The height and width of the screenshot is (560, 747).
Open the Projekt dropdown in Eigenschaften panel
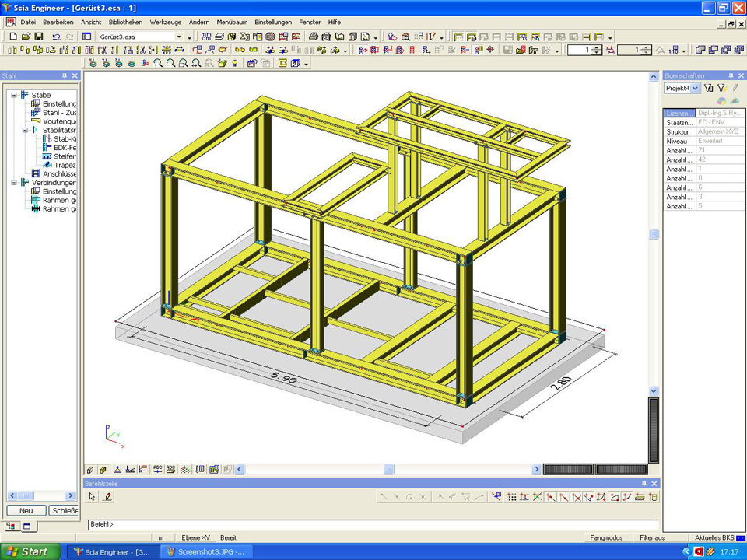[x=695, y=89]
